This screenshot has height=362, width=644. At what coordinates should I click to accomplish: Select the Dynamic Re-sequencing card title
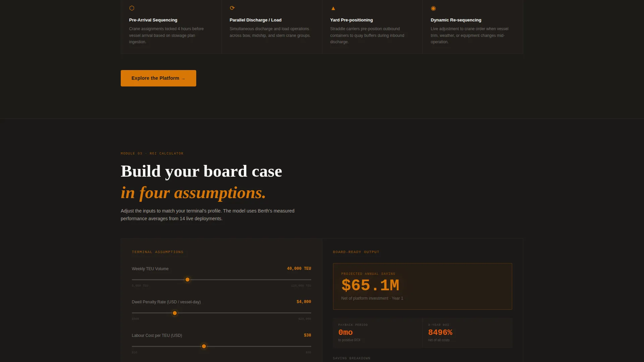[456, 20]
